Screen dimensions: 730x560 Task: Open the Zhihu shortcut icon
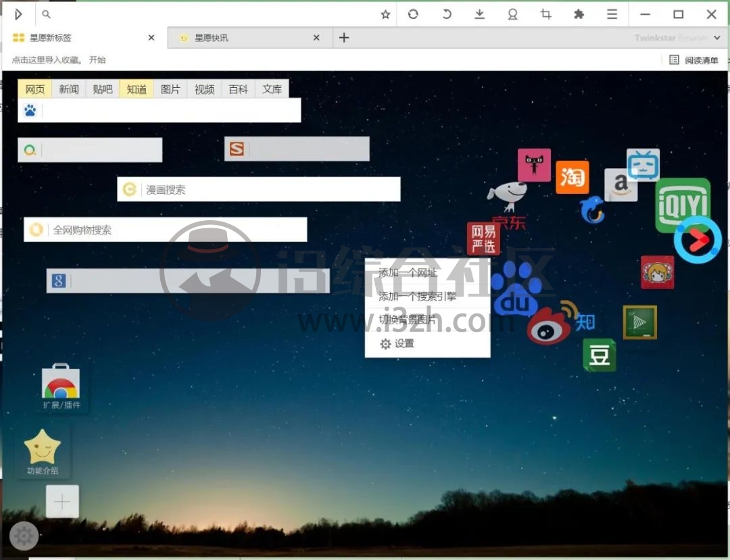(585, 322)
